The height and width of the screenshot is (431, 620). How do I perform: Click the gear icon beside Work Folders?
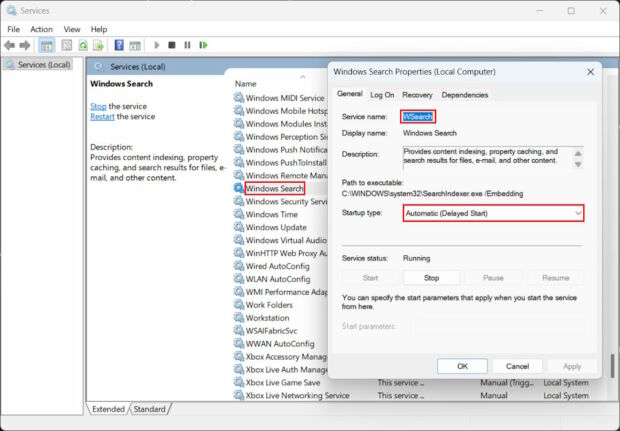click(238, 304)
